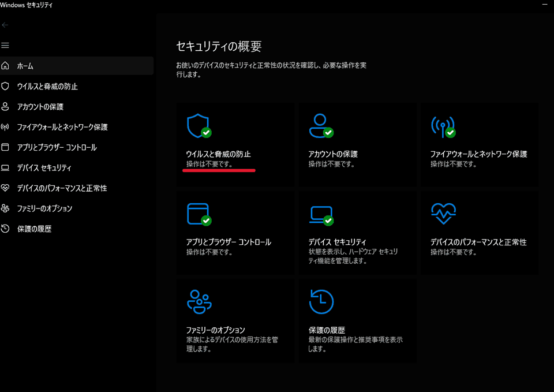Click 最新の保護操作と推奨事項を表示します text
The width and height of the screenshot is (554, 392).
(355, 344)
